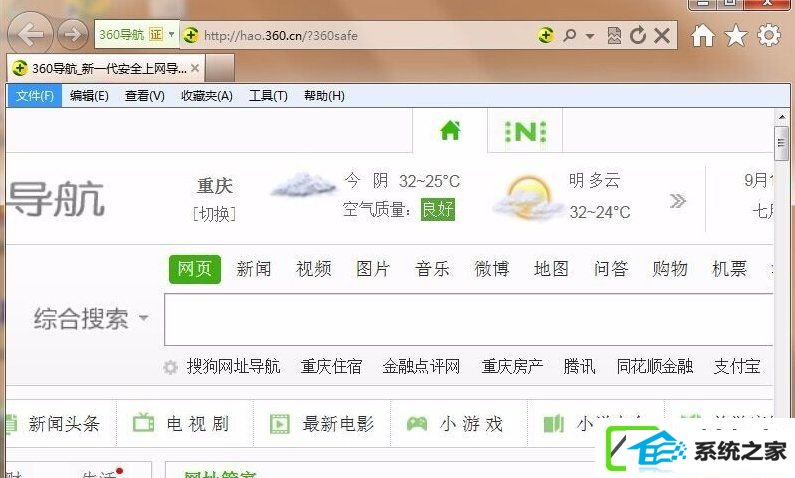Click the green home page tab icon
Image resolution: width=795 pixels, height=478 pixels.
pos(450,131)
